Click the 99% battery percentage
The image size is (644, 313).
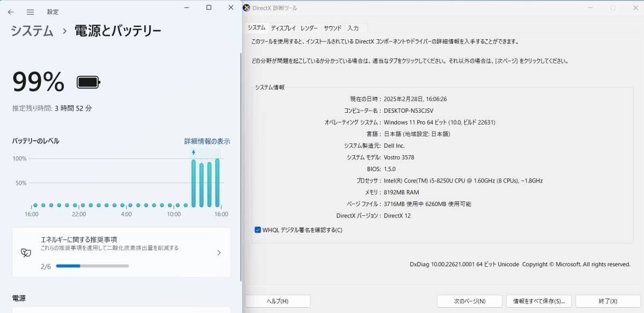(39, 82)
